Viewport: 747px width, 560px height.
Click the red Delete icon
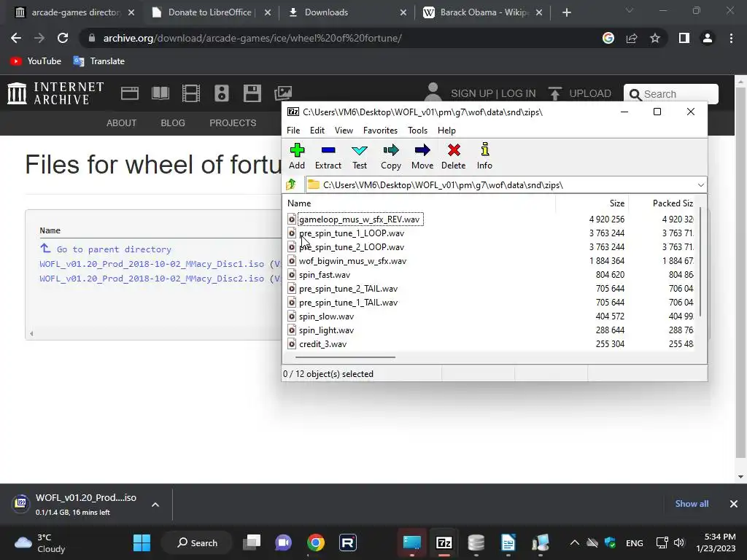coord(454,156)
